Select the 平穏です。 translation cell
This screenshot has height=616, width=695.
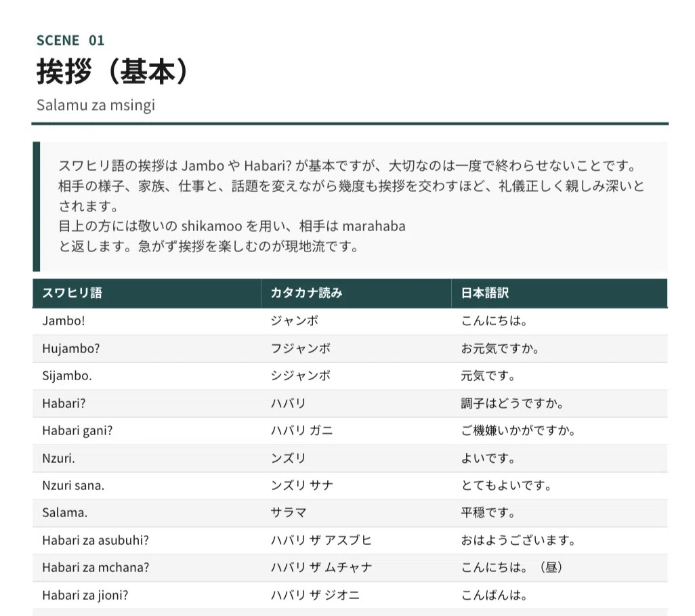(x=560, y=513)
